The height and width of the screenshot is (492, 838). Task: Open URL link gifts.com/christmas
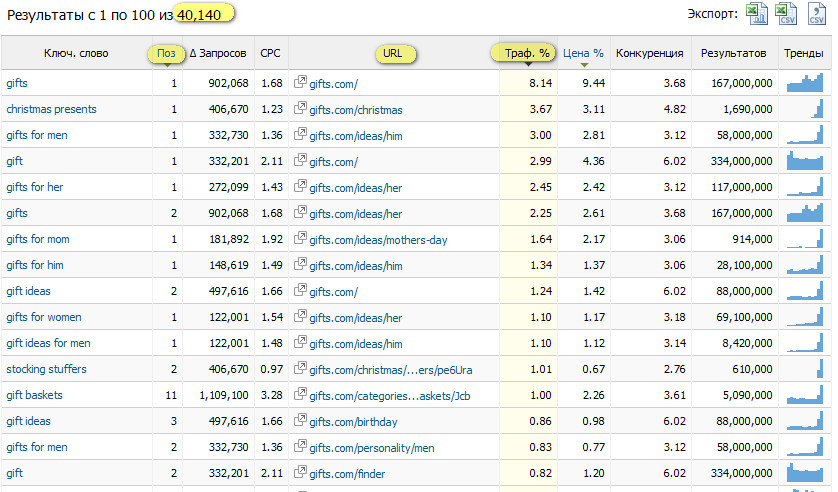tap(356, 110)
